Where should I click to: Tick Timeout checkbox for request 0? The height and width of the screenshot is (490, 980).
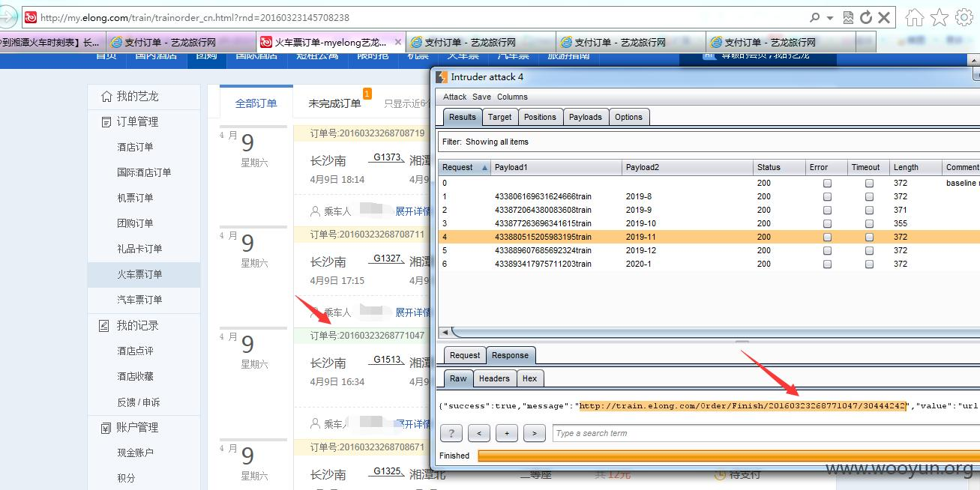coord(869,183)
